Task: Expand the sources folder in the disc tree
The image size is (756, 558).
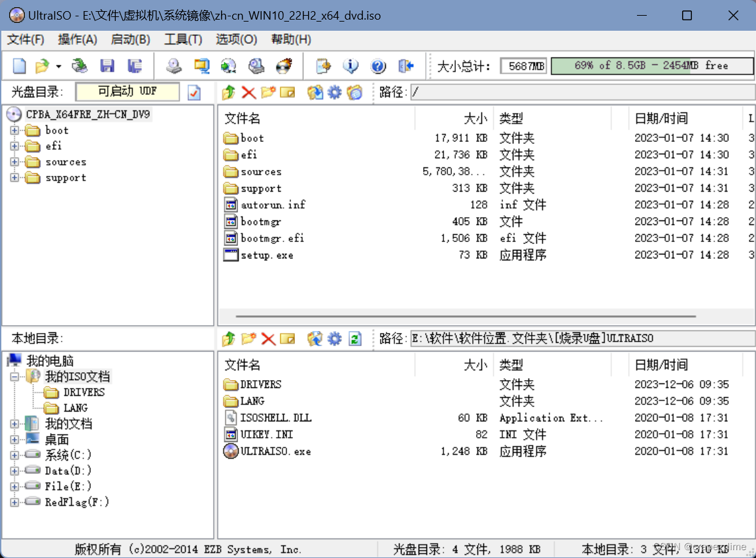Action: click(14, 162)
